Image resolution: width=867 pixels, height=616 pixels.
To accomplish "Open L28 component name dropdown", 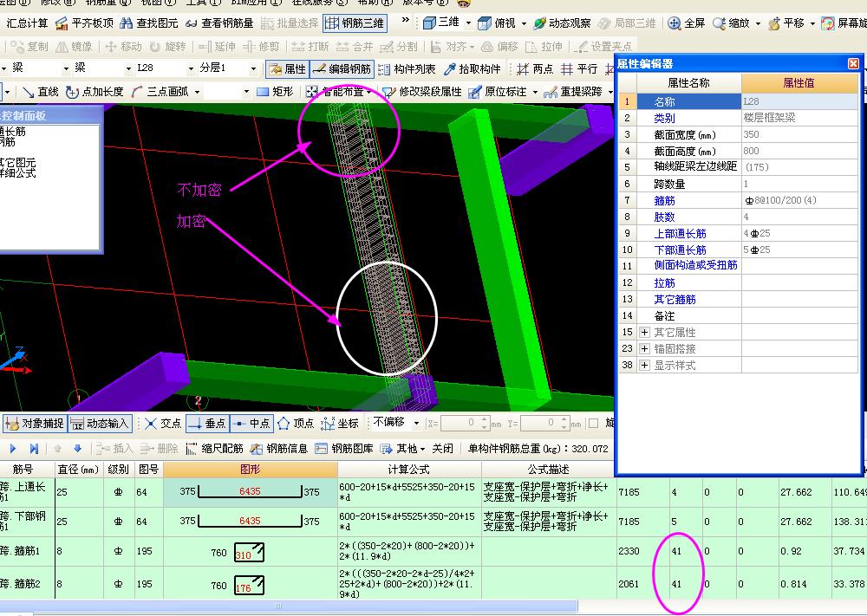I will tap(191, 68).
